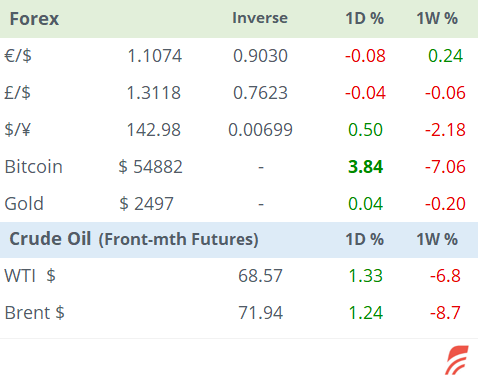Click the (Front-mth Futures) subtitle
Screen dimensions: 478x383
tap(178, 240)
